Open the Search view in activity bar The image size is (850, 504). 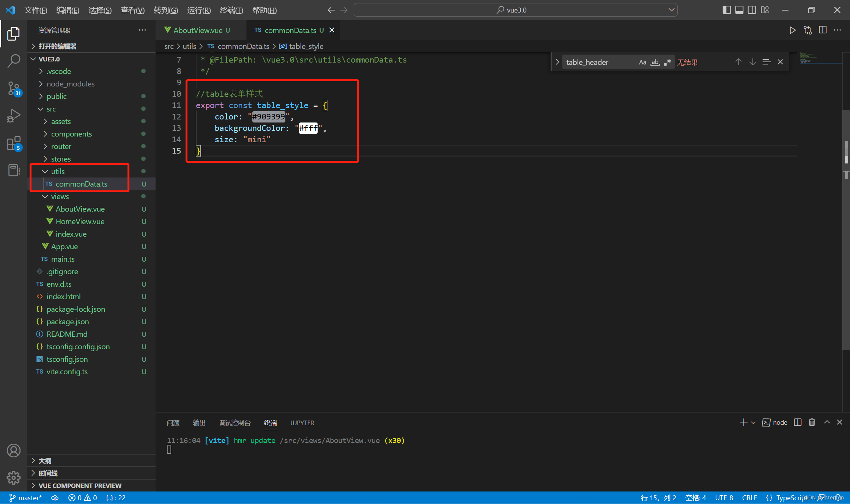(14, 61)
